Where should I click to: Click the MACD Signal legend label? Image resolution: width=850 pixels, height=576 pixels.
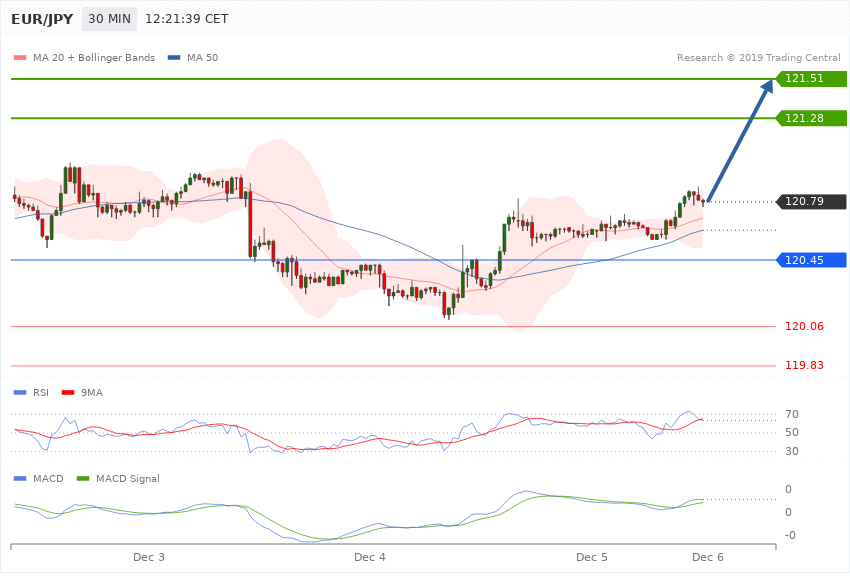pos(128,479)
